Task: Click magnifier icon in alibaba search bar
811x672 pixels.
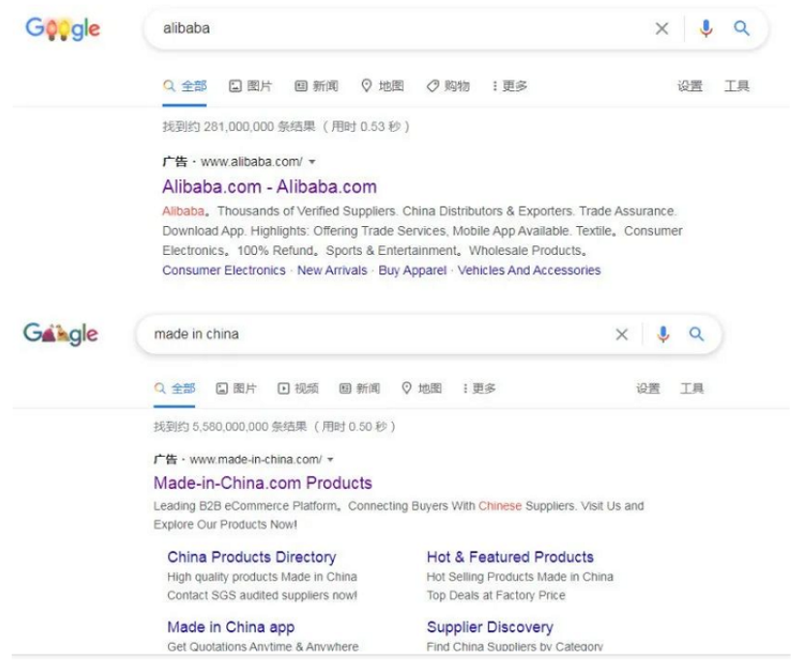Action: (742, 28)
